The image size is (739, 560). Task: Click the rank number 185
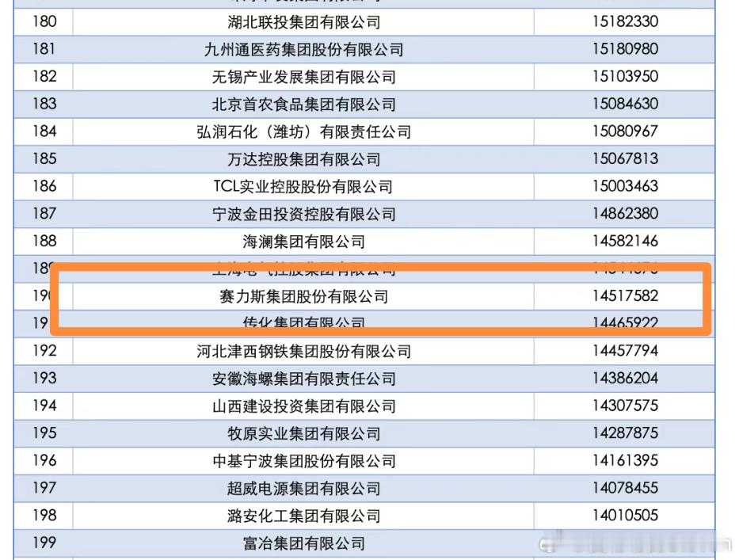45,158
